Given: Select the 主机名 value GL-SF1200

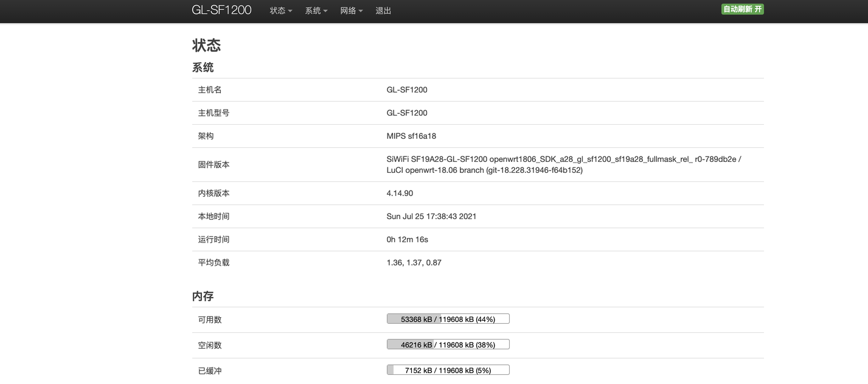Looking at the screenshot, I should 407,89.
